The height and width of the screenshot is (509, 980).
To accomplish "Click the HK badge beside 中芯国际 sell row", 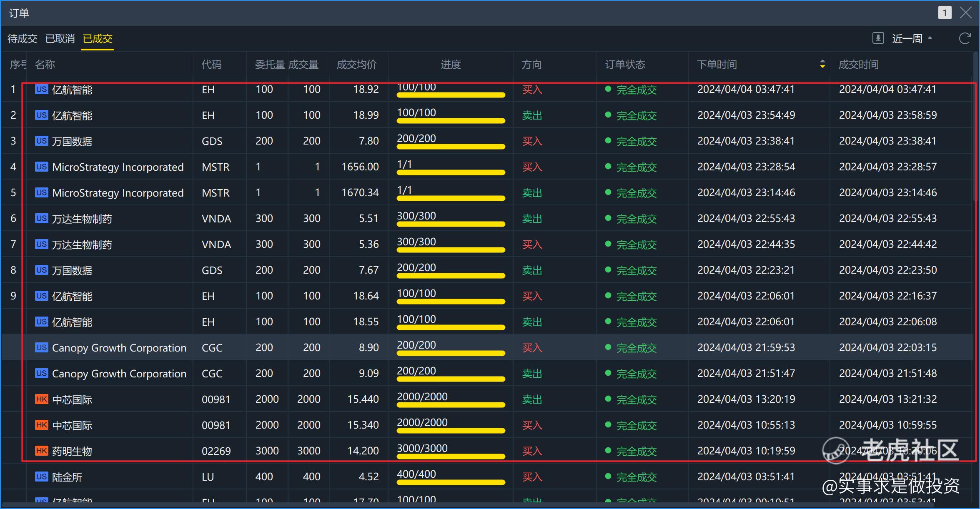I will pyautogui.click(x=41, y=399).
